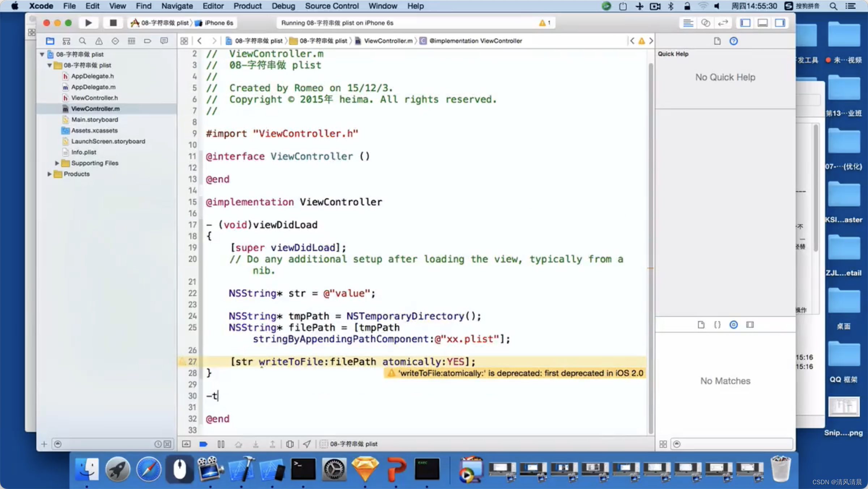The height and width of the screenshot is (489, 868).
Task: Open the Find navigator magnifier icon
Action: click(x=82, y=41)
